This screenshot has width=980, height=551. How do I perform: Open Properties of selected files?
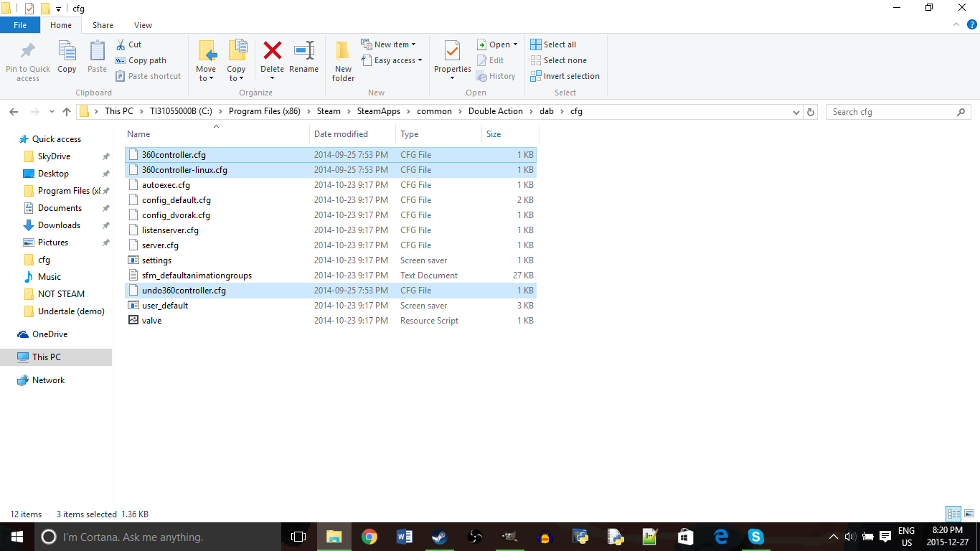452,57
